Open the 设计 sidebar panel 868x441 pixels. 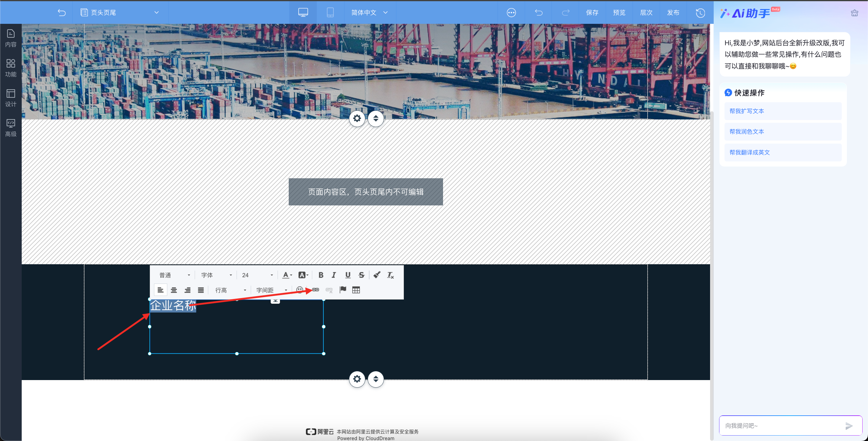(11, 98)
